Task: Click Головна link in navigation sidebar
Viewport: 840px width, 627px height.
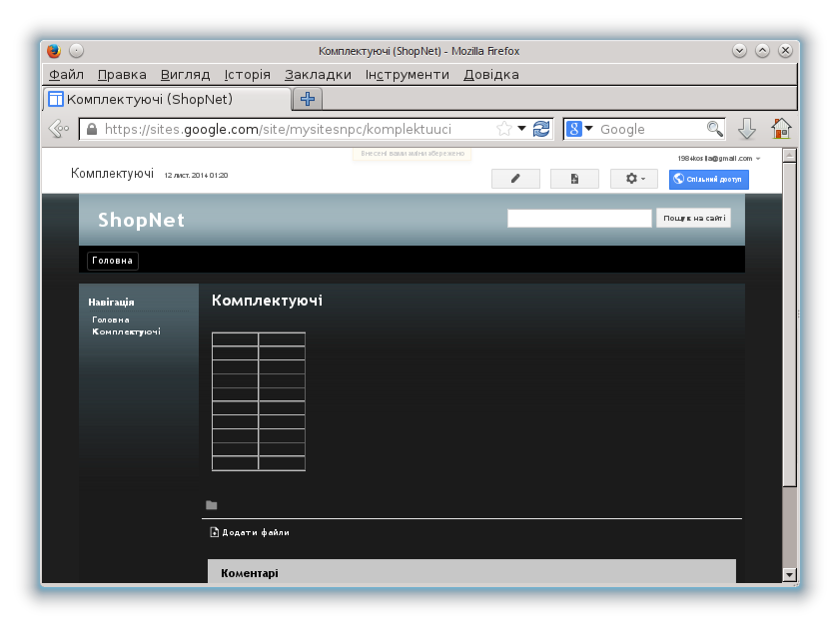Action: pyautogui.click(x=111, y=319)
